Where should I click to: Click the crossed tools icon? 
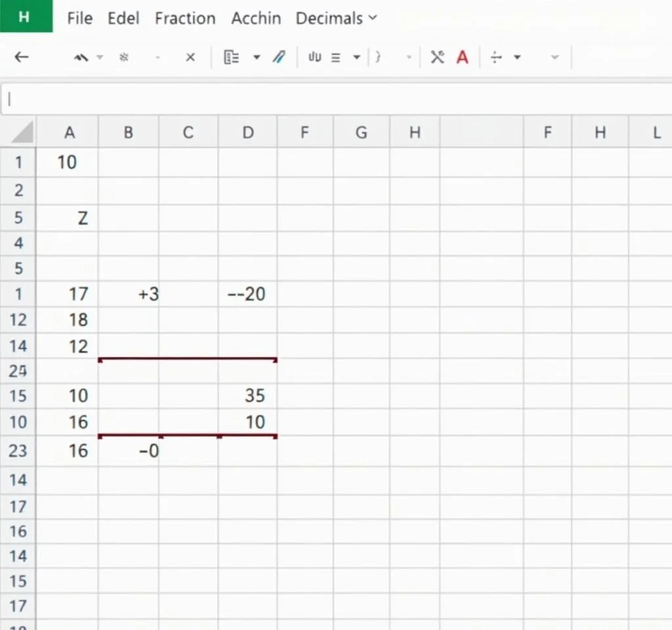[x=438, y=57]
